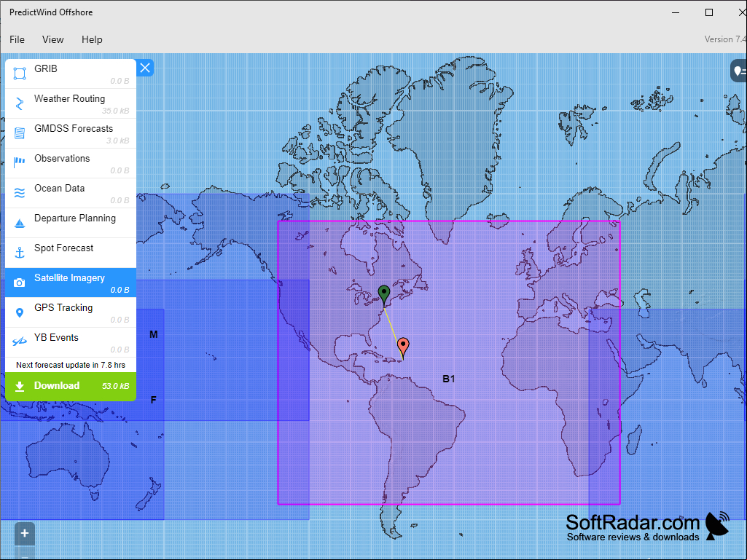
Task: Click the Ocean Data waves icon
Action: [x=20, y=193]
